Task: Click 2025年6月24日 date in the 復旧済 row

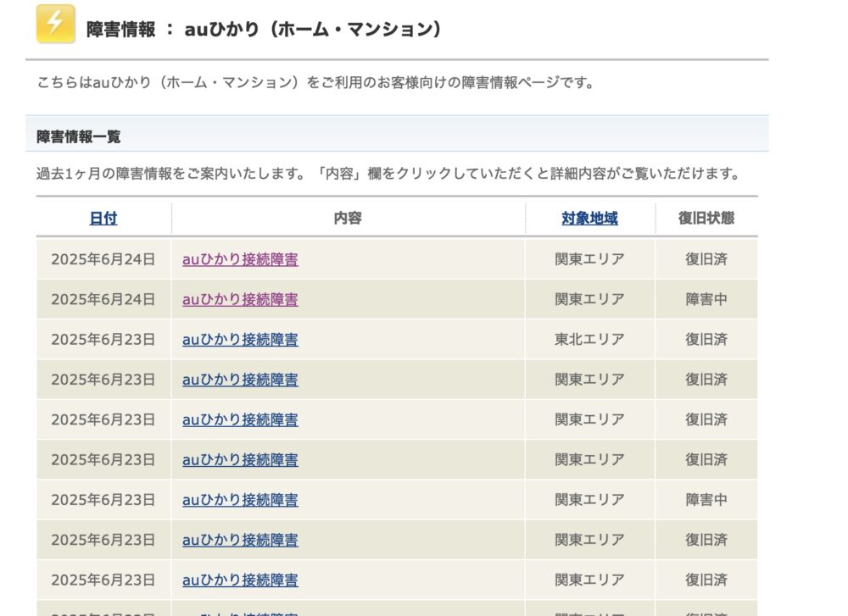Action: [103, 259]
